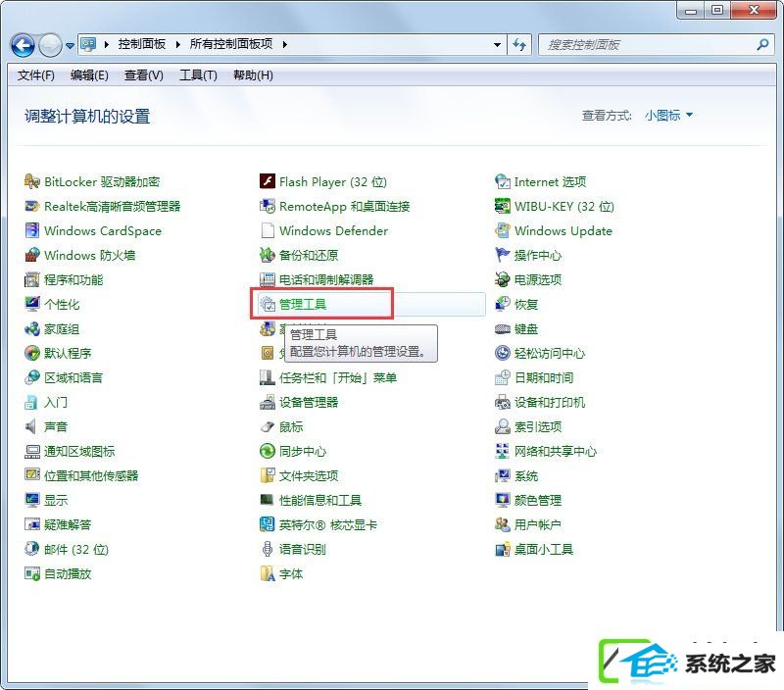Click the 声音 speaker icon

click(31, 427)
